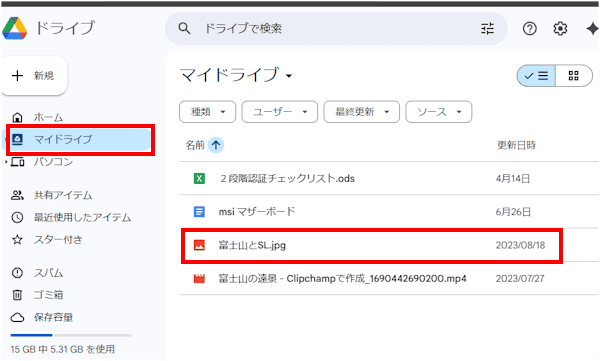The height and width of the screenshot is (361, 600).
Task: Open the 最終更新 filter dropdown
Action: pyautogui.click(x=362, y=112)
